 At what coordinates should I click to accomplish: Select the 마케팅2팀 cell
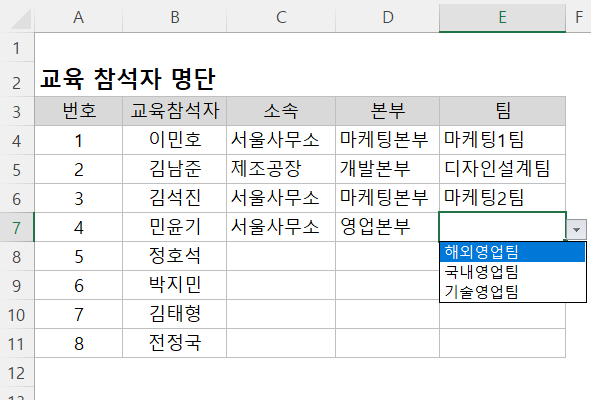(x=502, y=198)
